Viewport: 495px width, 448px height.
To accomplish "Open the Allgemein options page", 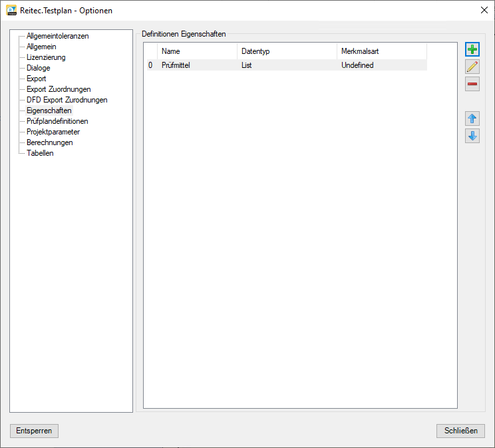I will 41,47.
